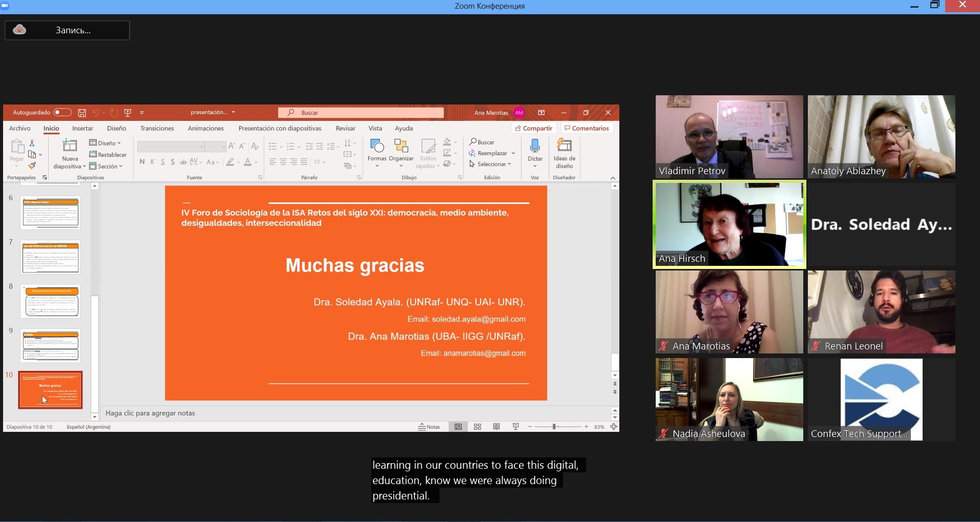Open the Comentarios button
The height and width of the screenshot is (522, 980).
point(586,129)
